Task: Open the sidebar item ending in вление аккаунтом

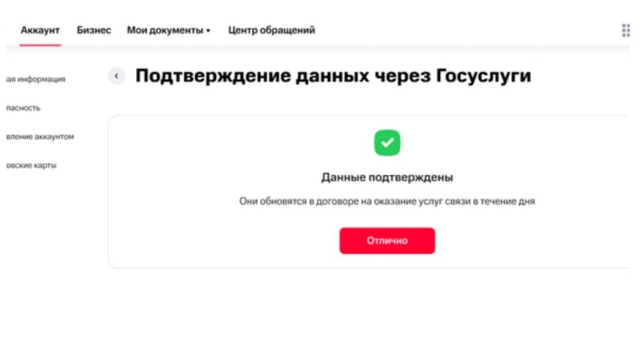Action: [40, 137]
